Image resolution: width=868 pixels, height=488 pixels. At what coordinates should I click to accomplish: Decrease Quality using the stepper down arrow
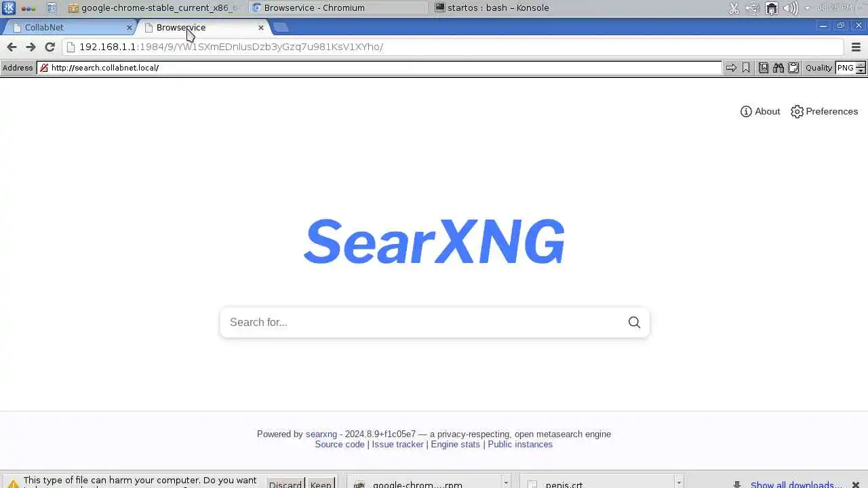tap(861, 70)
